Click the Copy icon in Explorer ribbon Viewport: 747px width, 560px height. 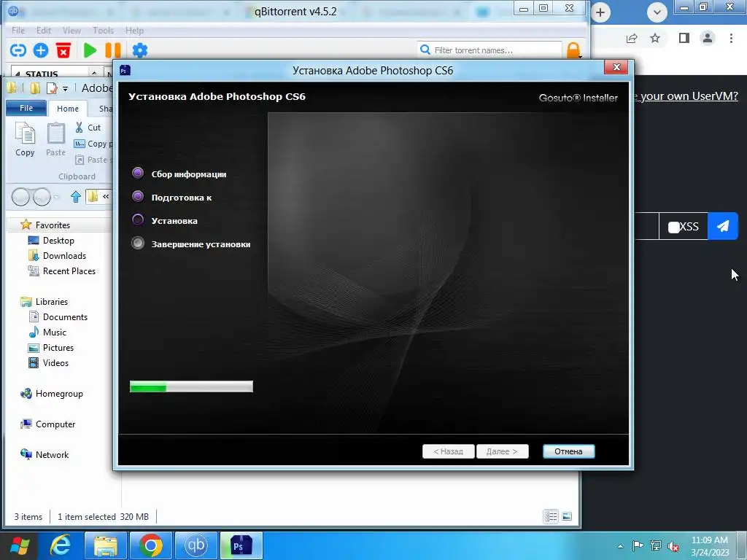[x=25, y=139]
